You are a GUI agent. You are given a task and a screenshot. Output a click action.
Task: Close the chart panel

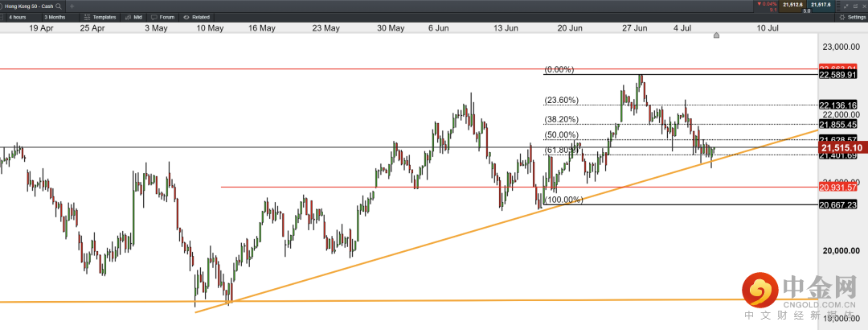pos(863,6)
